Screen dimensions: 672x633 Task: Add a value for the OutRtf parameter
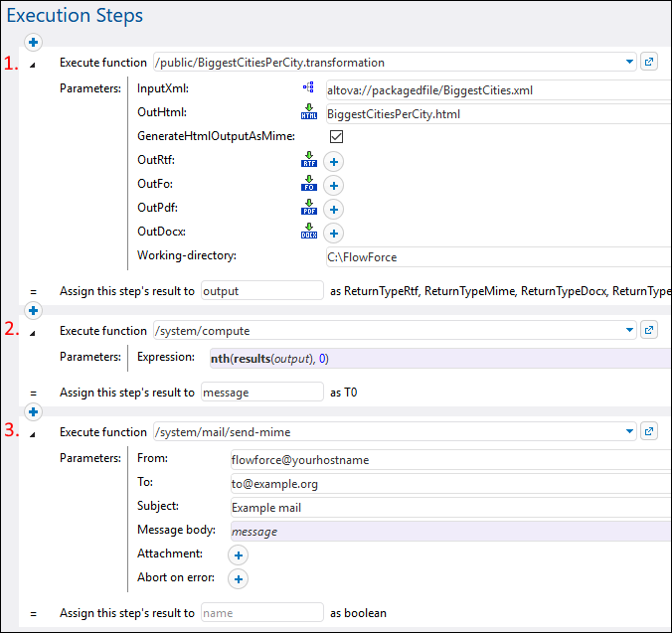334,161
